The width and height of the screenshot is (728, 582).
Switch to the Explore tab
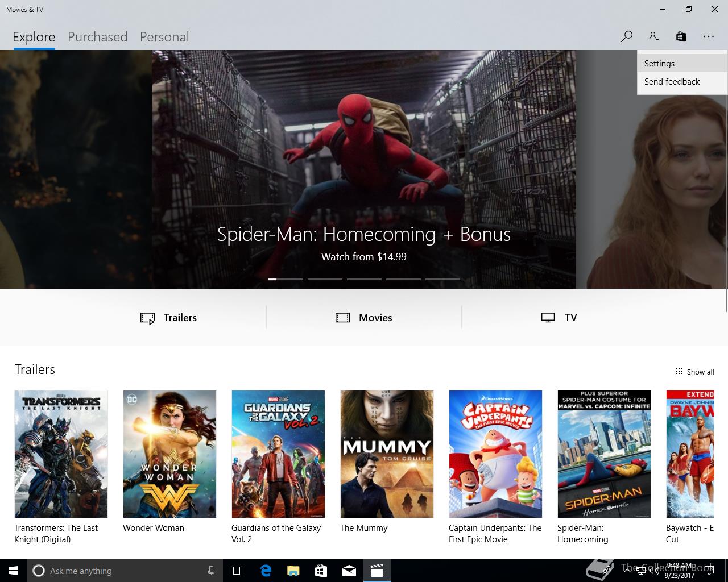coord(34,37)
